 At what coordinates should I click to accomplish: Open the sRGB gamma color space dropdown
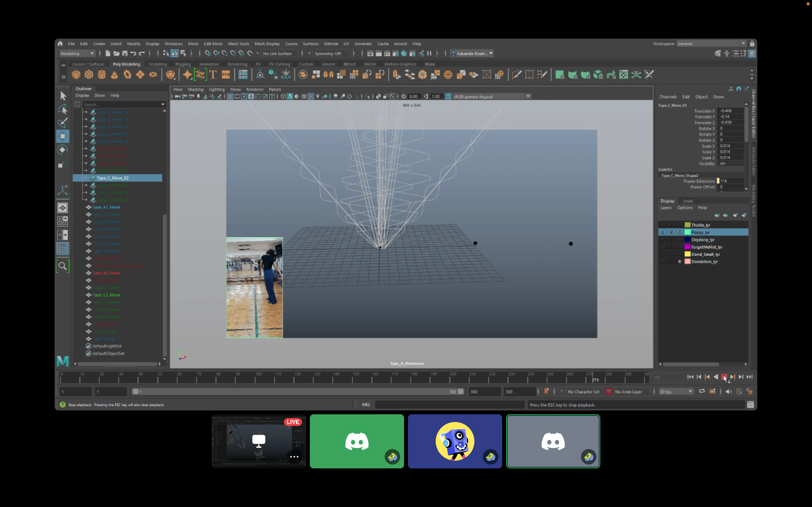tap(528, 97)
